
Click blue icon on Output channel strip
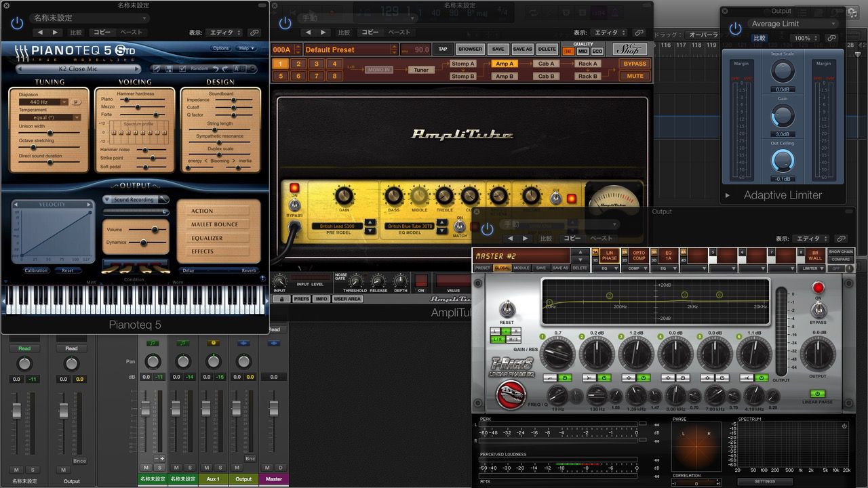(x=243, y=343)
